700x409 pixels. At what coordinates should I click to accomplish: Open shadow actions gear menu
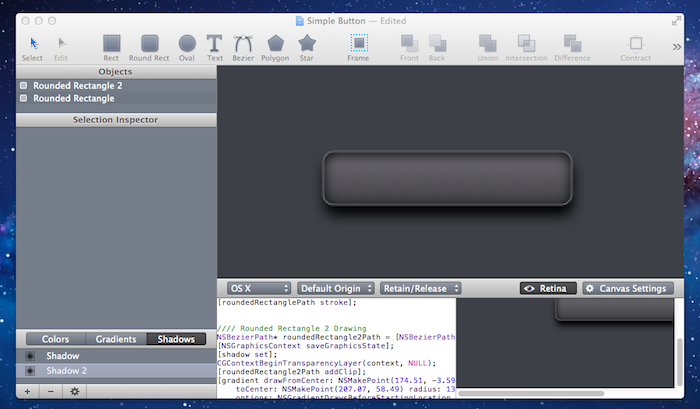point(75,392)
